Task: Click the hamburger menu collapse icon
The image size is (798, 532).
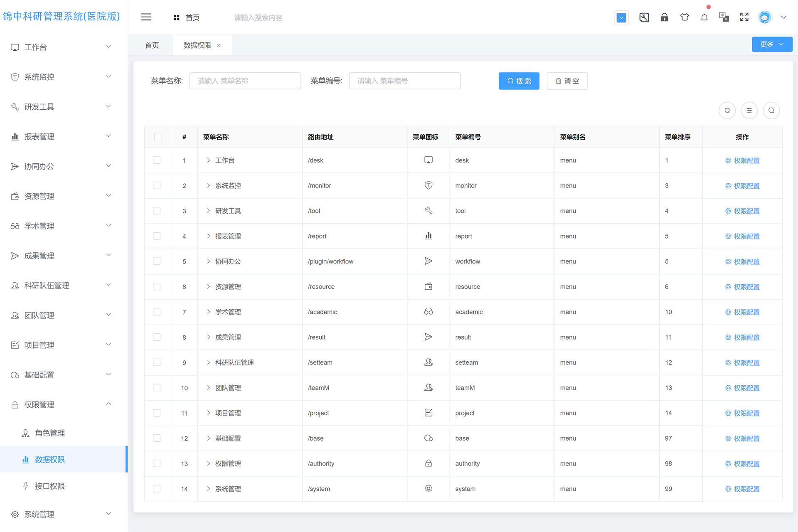Action: [x=146, y=17]
